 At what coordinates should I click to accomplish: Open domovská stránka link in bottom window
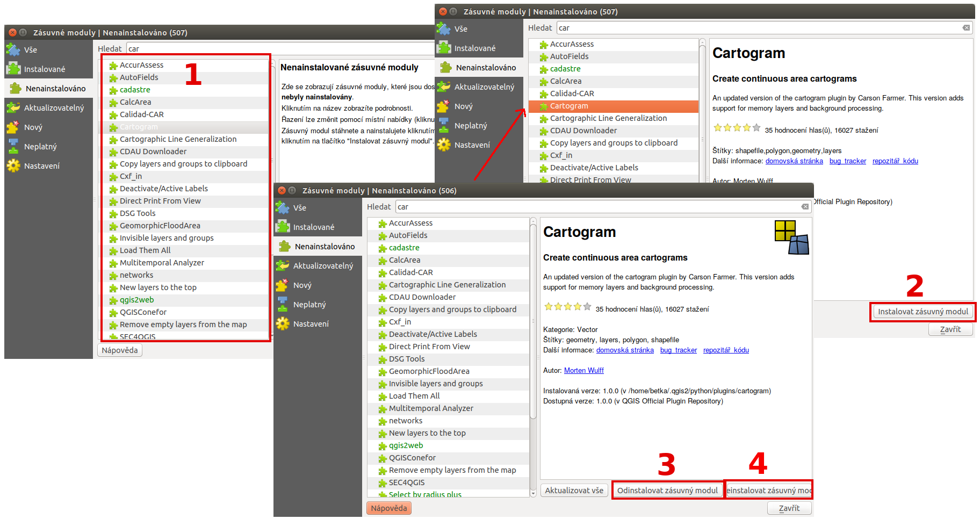pyautogui.click(x=625, y=350)
